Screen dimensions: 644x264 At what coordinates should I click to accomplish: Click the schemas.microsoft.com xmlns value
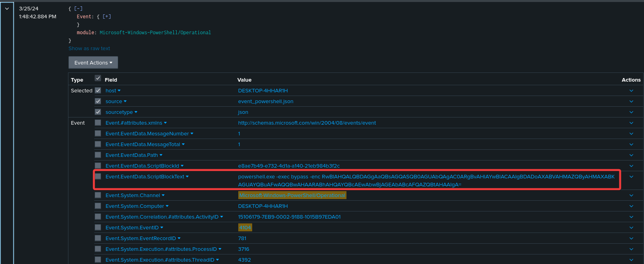pyautogui.click(x=307, y=123)
